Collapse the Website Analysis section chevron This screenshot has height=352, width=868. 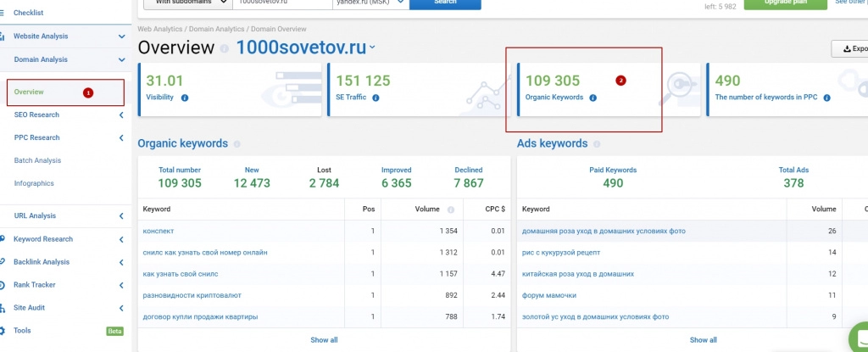(x=121, y=36)
